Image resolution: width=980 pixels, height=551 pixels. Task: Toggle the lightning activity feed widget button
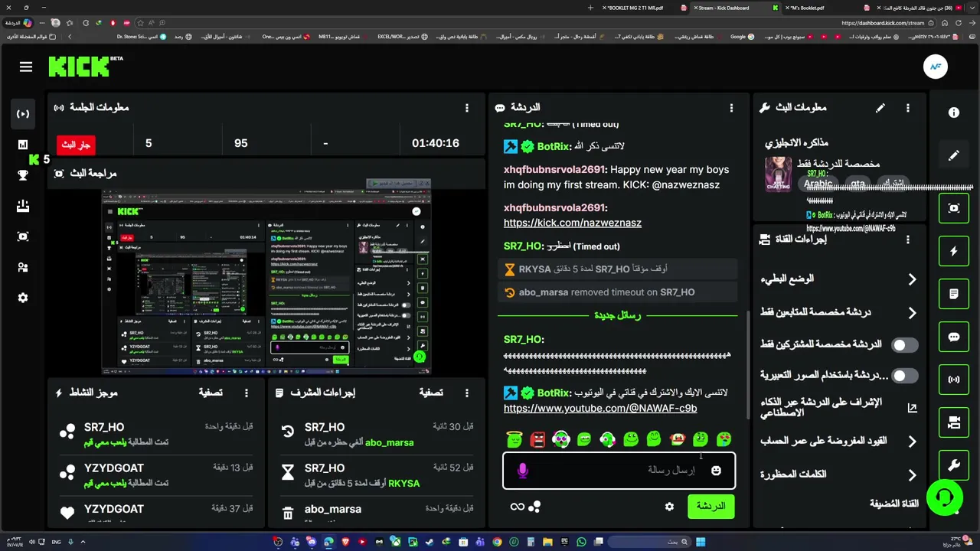954,251
